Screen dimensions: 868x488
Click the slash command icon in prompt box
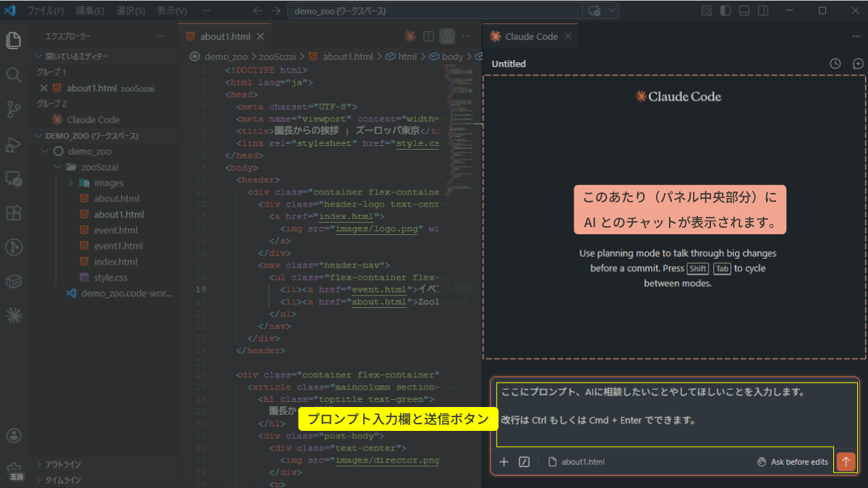pyautogui.click(x=524, y=462)
